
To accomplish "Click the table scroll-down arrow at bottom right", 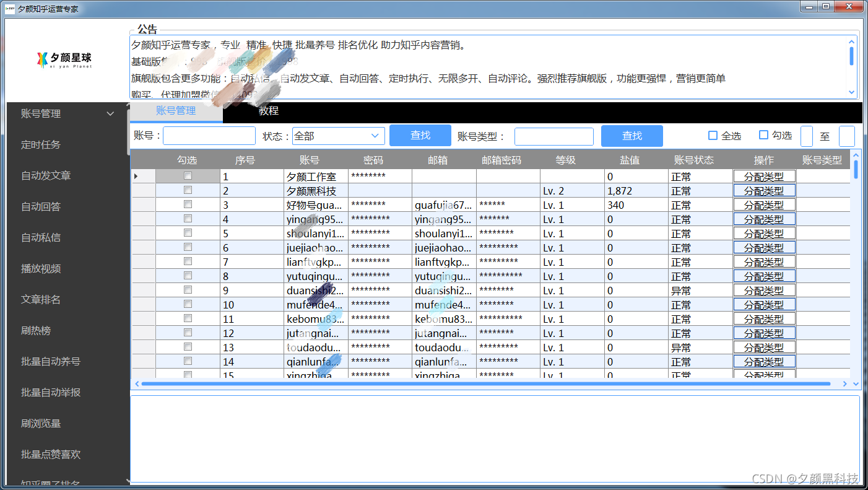I will 856,384.
